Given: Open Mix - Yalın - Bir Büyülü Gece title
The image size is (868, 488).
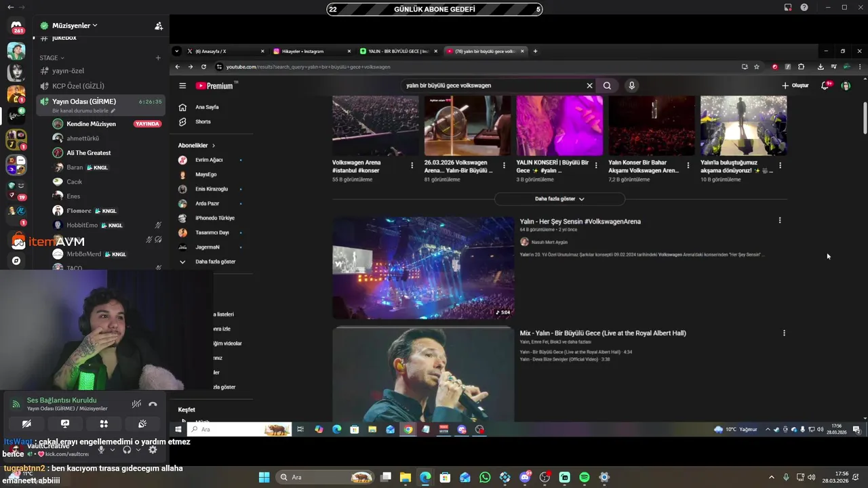Looking at the screenshot, I should (603, 333).
